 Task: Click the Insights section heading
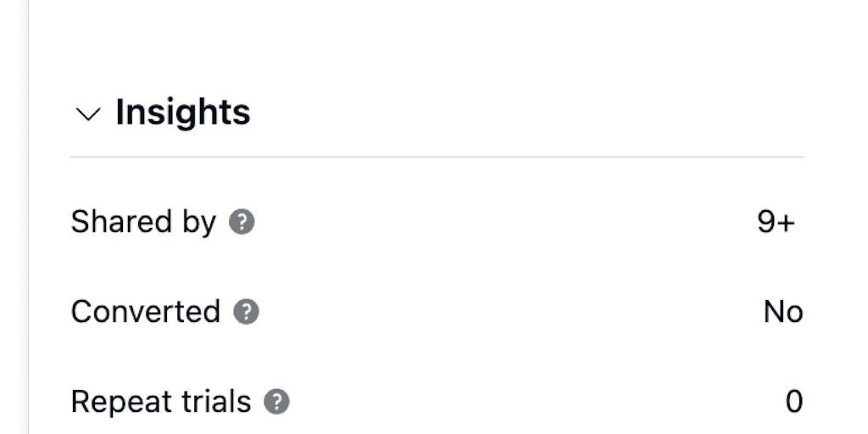tap(182, 112)
